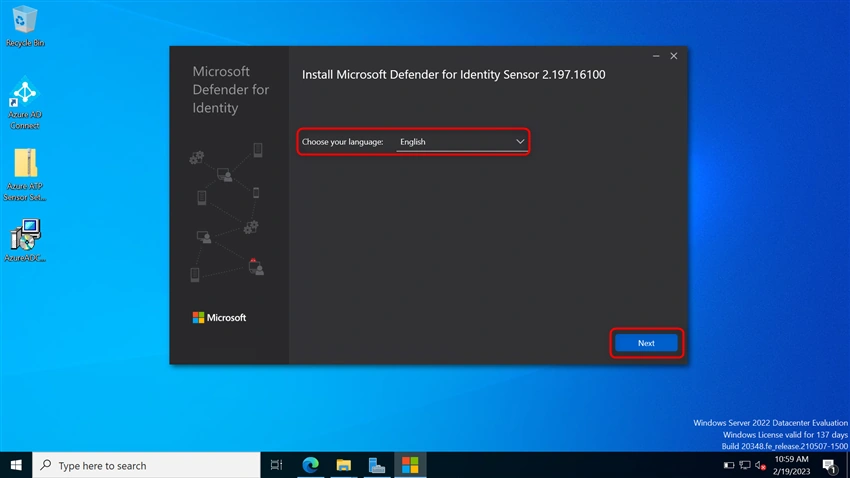The width and height of the screenshot is (850, 478).
Task: Select the Defender installer taskbar icon
Action: [x=410, y=465]
